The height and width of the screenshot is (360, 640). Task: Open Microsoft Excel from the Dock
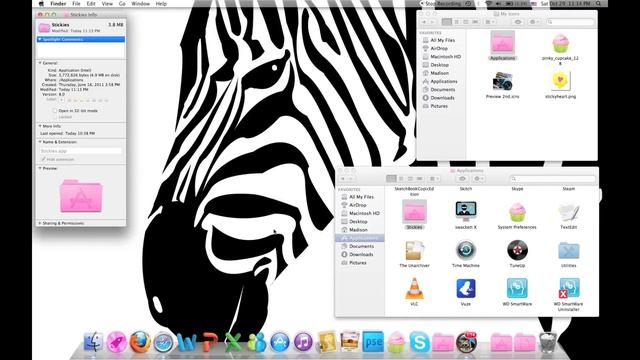pos(233,342)
